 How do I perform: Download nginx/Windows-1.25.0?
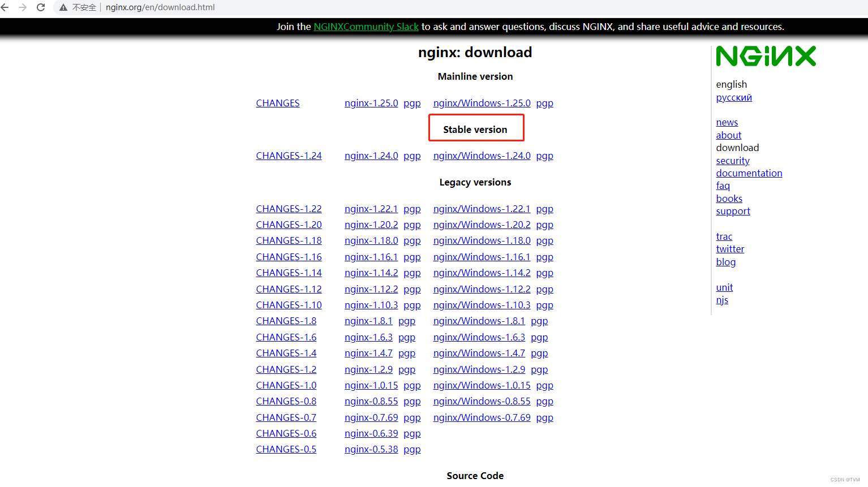coord(482,103)
